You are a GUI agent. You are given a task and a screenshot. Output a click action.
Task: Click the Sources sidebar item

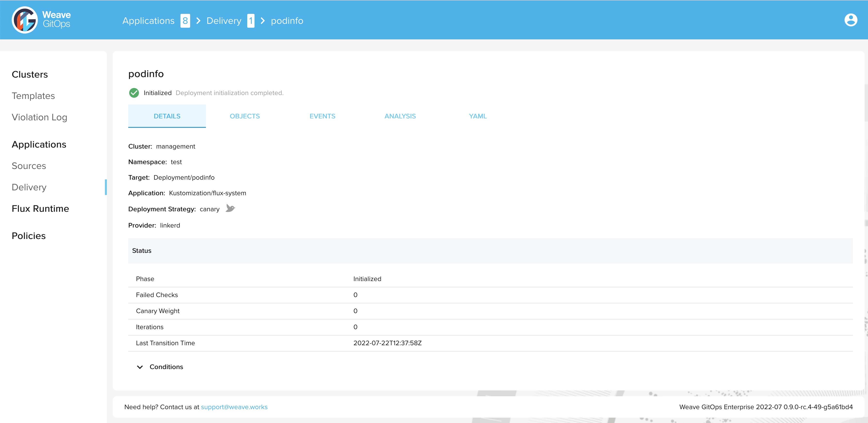coord(29,166)
